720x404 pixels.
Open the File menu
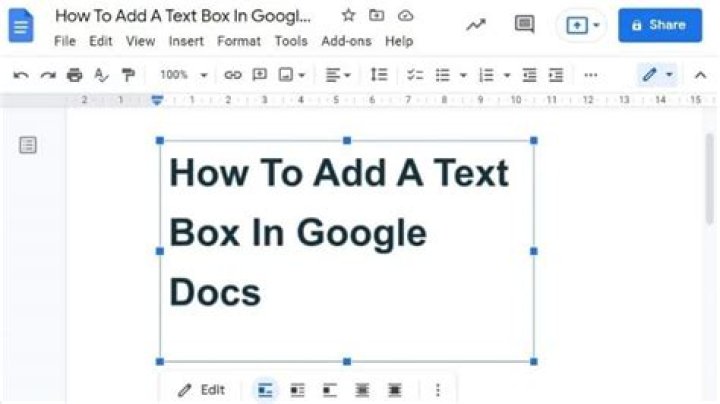click(x=65, y=41)
